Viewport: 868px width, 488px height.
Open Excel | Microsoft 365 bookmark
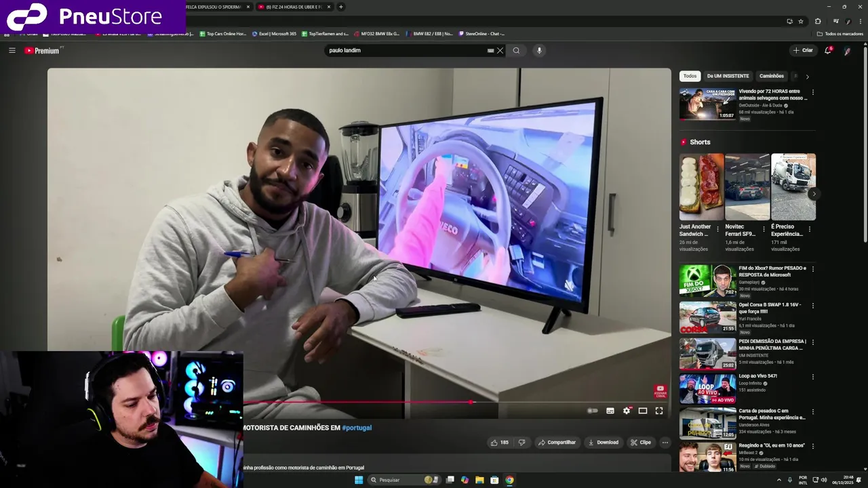tap(274, 33)
